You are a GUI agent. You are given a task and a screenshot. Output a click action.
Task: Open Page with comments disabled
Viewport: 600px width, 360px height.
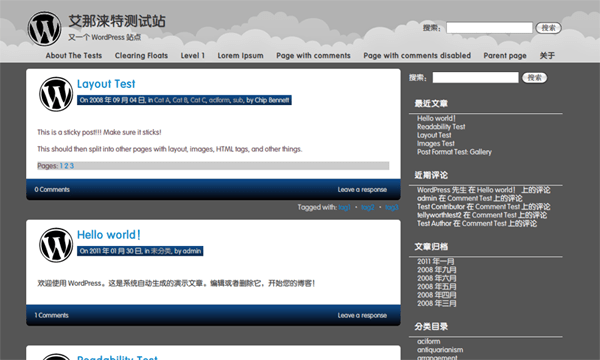pyautogui.click(x=417, y=55)
